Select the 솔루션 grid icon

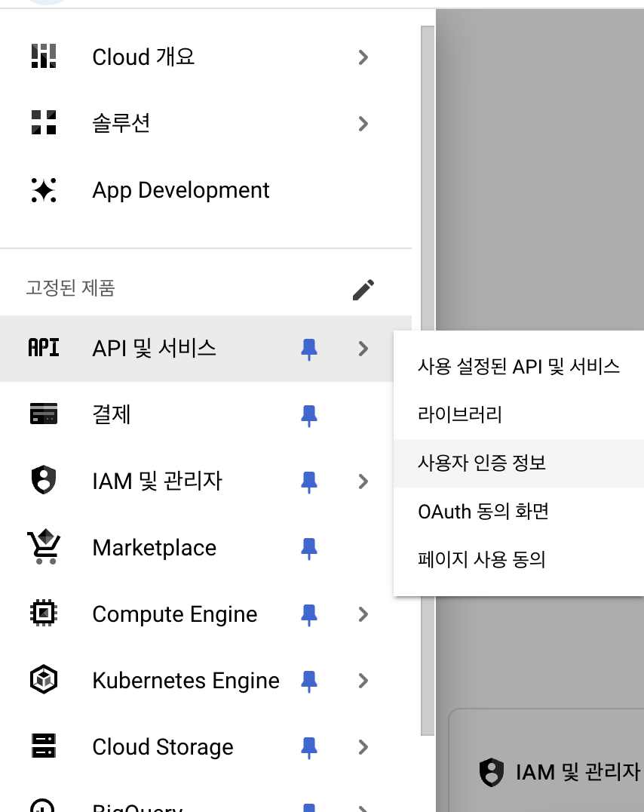point(43,123)
